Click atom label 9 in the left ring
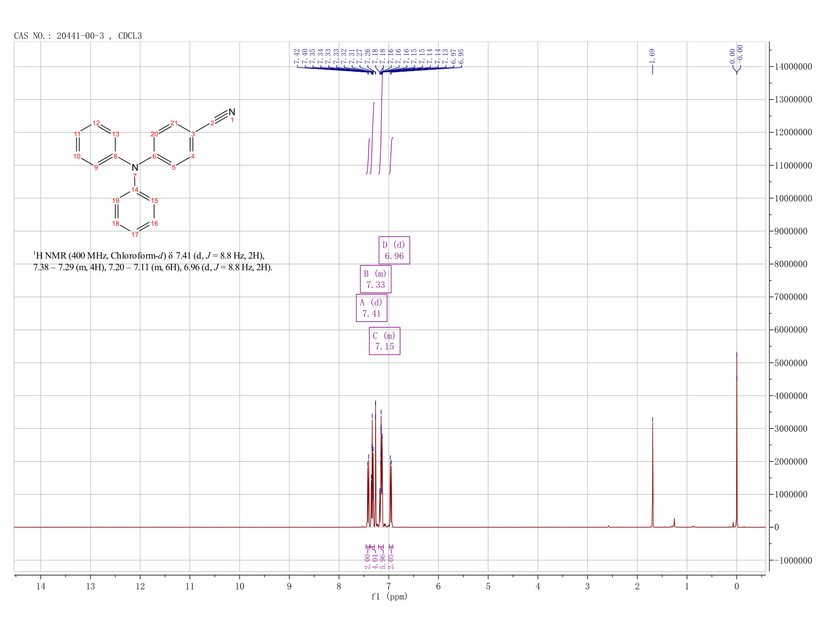The height and width of the screenshot is (644, 834). 96,167
